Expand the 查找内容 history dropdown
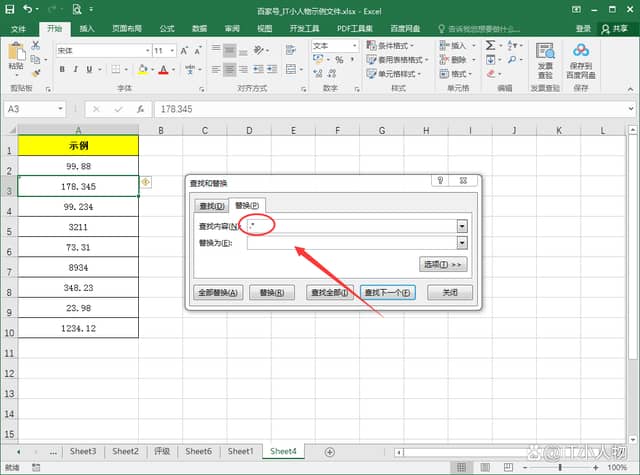Image resolution: width=640 pixels, height=475 pixels. [x=462, y=227]
